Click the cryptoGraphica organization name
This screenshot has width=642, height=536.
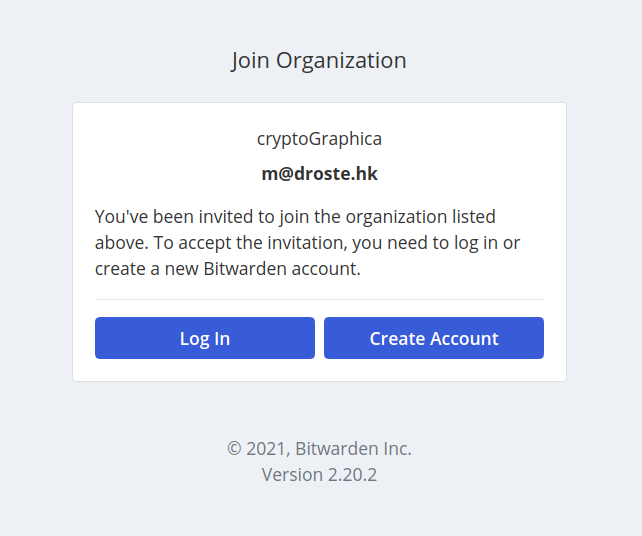(319, 139)
